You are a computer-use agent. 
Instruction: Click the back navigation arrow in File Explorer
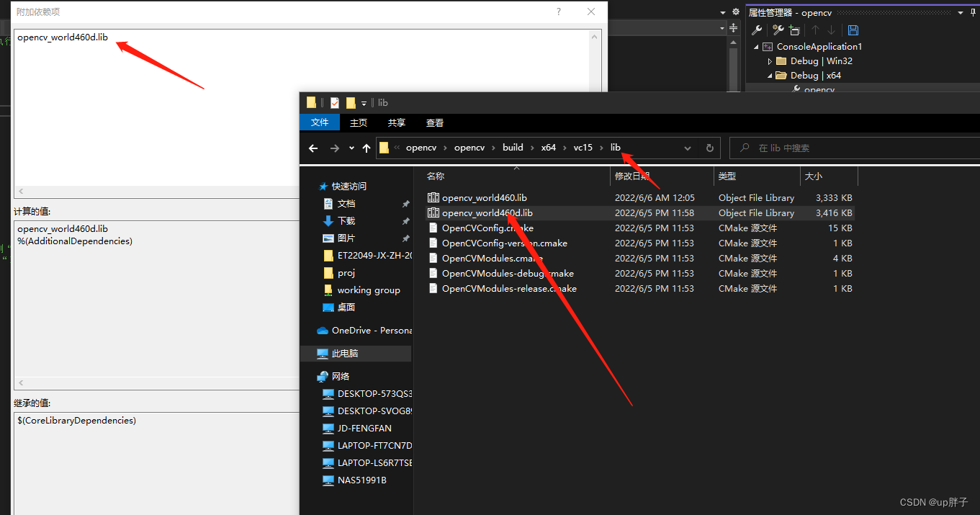[x=313, y=148]
